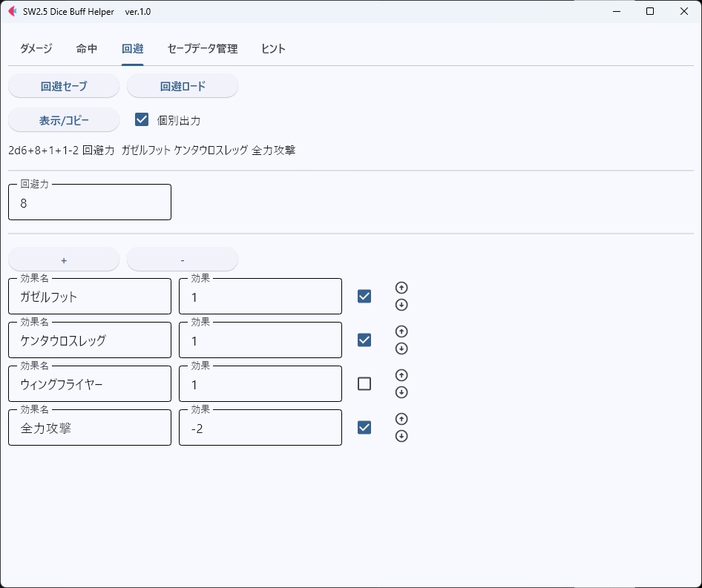Disable the ガゼルフット effect checkbox
This screenshot has height=588, width=702.
click(x=364, y=296)
